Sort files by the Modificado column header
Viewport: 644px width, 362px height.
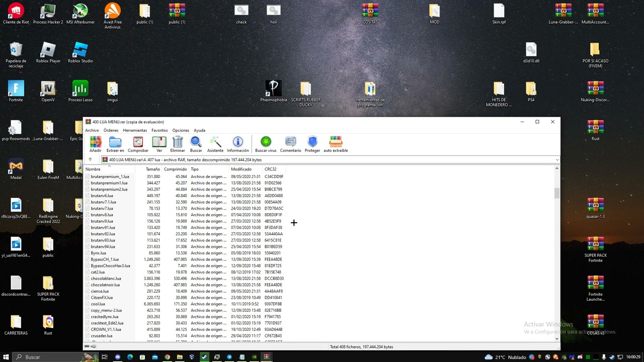click(x=246, y=169)
